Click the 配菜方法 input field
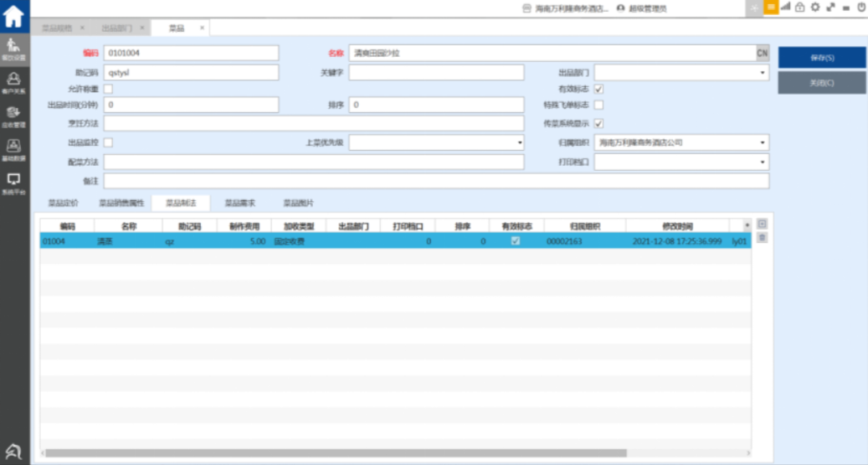The width and height of the screenshot is (868, 465). tap(314, 162)
